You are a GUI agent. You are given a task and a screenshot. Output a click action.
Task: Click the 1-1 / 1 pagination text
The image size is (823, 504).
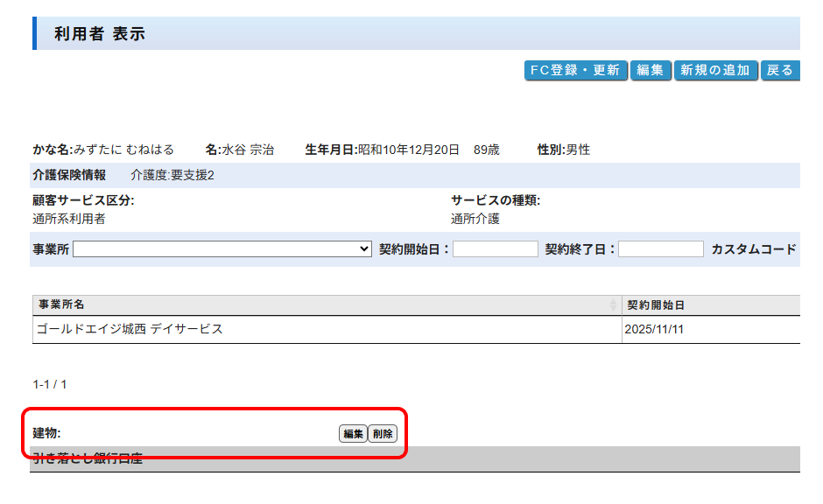point(50,384)
